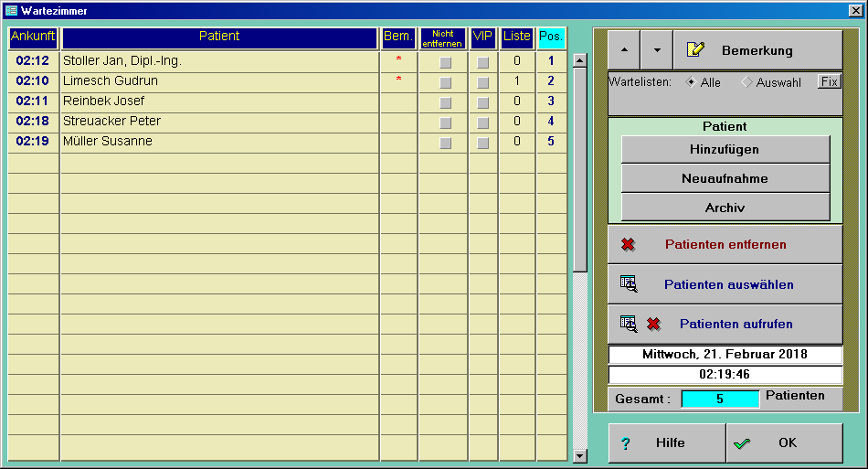Viewport: 868px width, 469px height.
Task: Check 'Nicht entfernen' for Müller Susanne
Action: (445, 144)
